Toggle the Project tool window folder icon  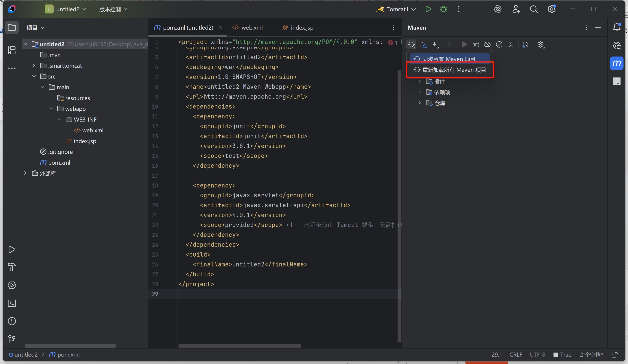12,27
